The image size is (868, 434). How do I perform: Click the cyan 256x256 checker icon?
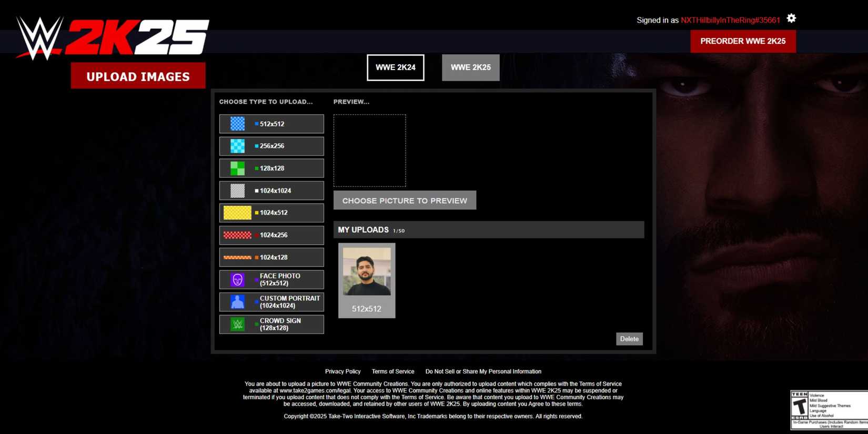click(237, 146)
